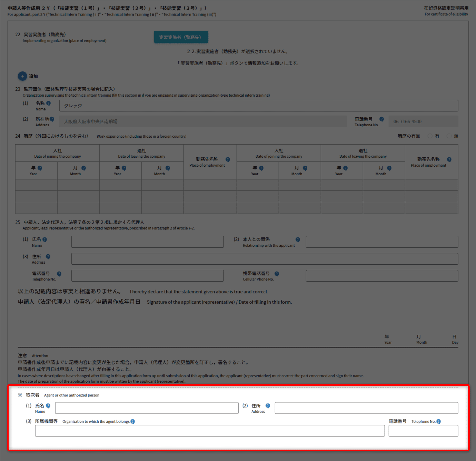Viewport: 476px width, 461px height.
Task: Focus the agent 氏名 Name input field
Action: (147, 408)
